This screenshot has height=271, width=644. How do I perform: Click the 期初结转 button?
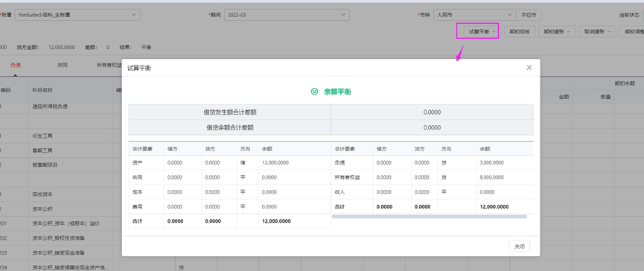(x=520, y=31)
